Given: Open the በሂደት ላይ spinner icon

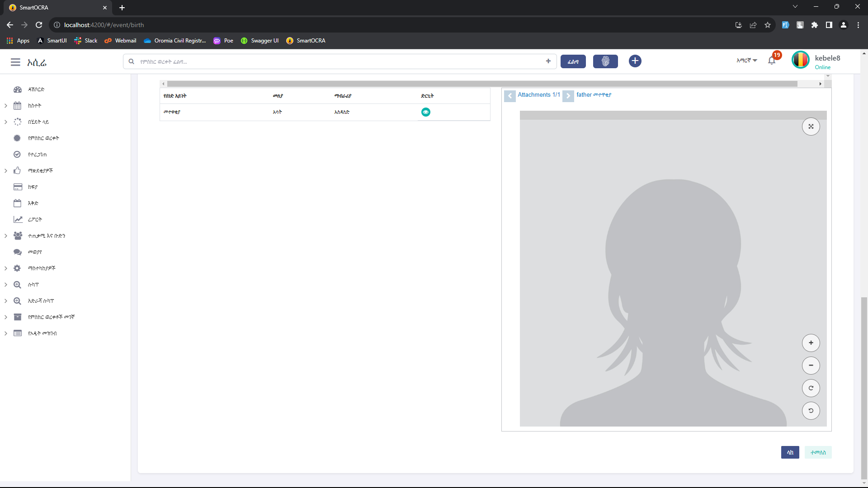Looking at the screenshot, I should (18, 122).
